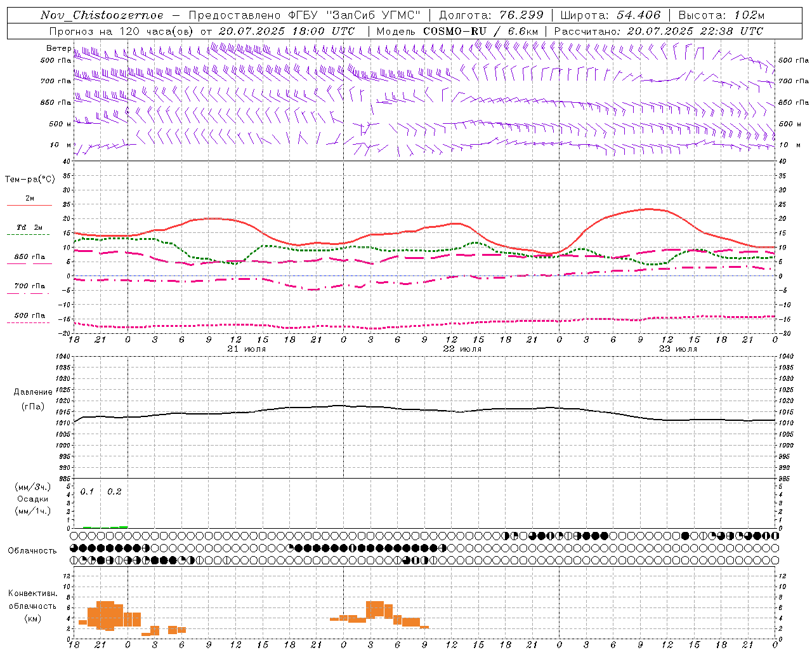Click the Модель COSMO-RU / 6.6км label
812x650 pixels.
coord(457,31)
